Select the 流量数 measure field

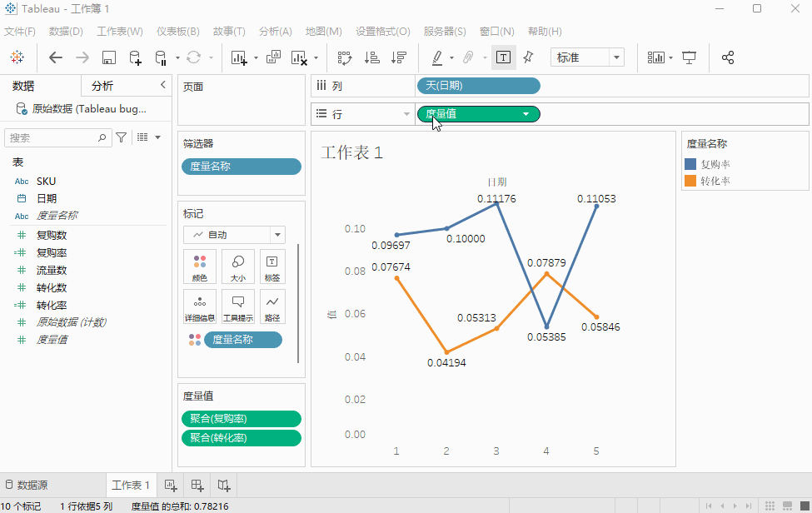tap(52, 270)
